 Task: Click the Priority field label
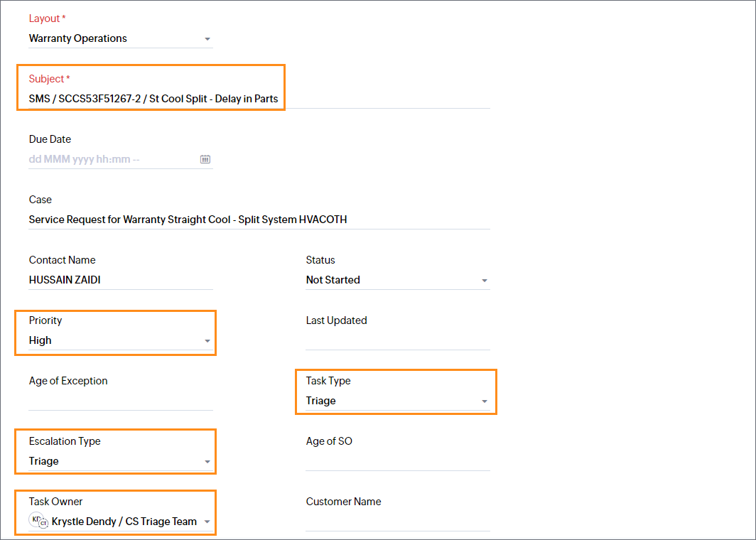(45, 320)
